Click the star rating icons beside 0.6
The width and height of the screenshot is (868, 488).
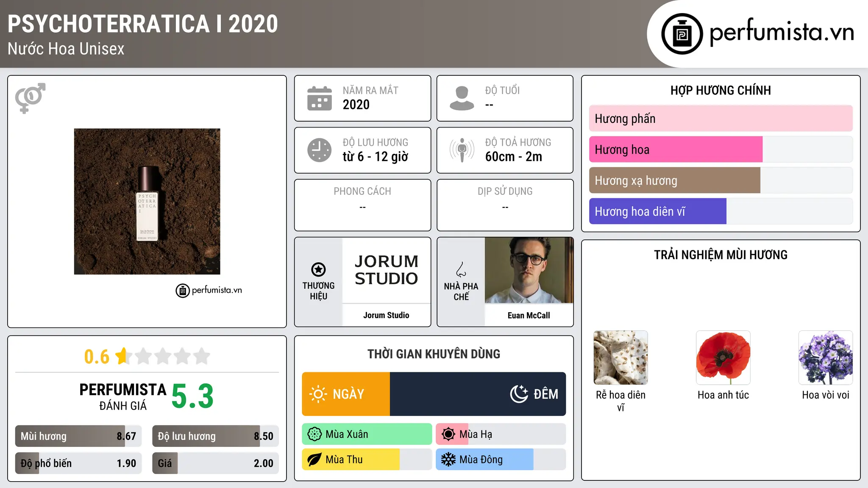click(163, 356)
